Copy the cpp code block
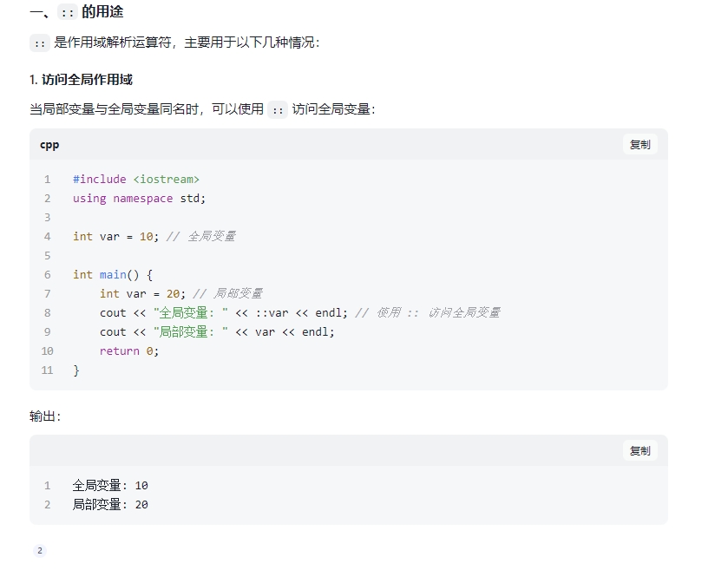This screenshot has width=728, height=570. 641,145
